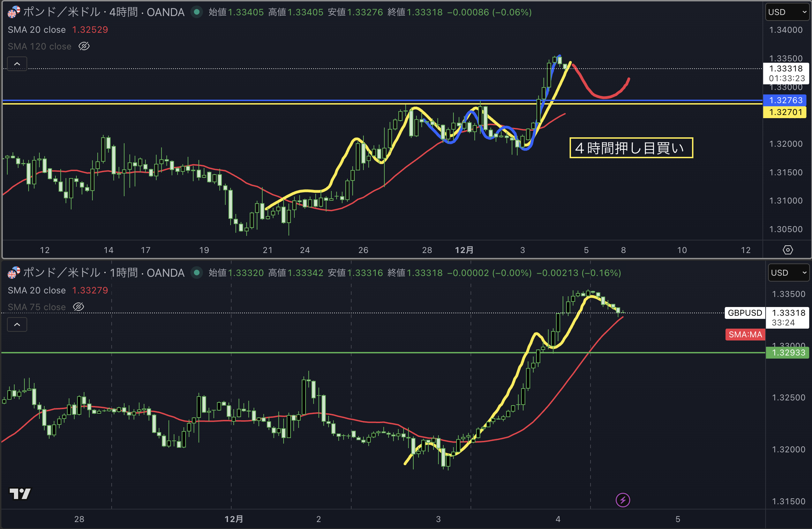Open USD currency dropdown on bottom chart
Image resolution: width=812 pixels, height=529 pixels.
click(x=788, y=273)
